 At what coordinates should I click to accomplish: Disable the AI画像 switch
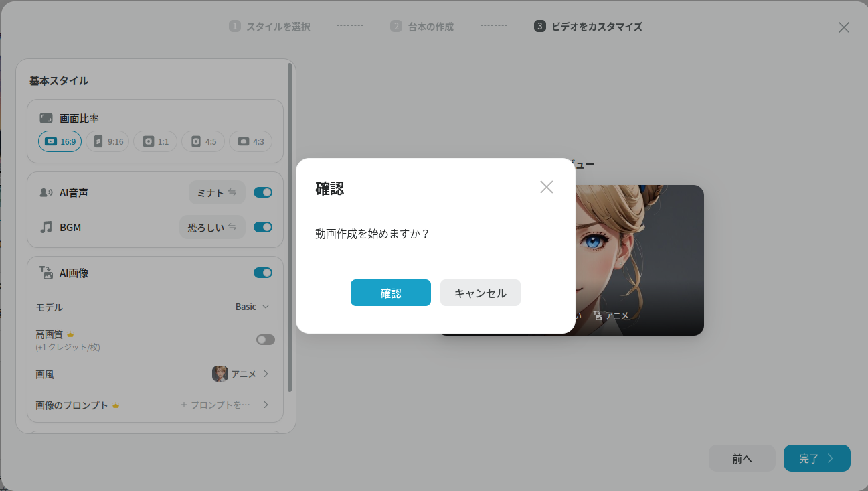click(x=263, y=273)
